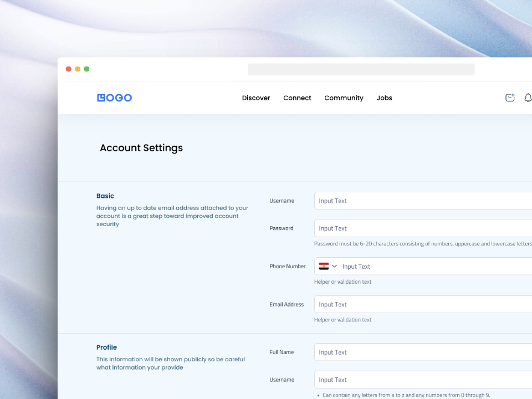Click the Profile 'shown publicly' description
This screenshot has height=399, width=532.
point(171,364)
